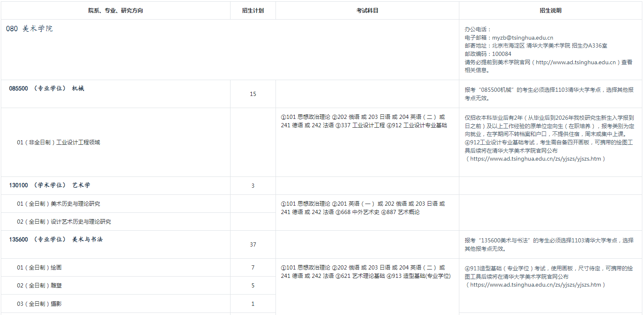Screen dimensions: 644x315
Task: Click the 招生说明 column header
Action: [550, 10]
